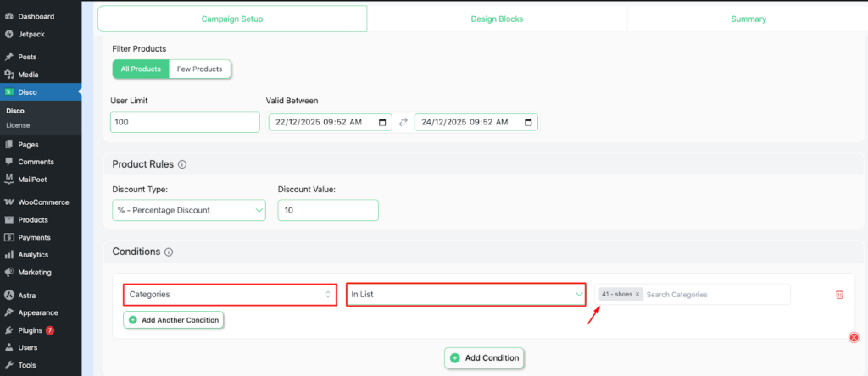
Task: Click the Marketing megaphone icon
Action: pyautogui.click(x=8, y=273)
